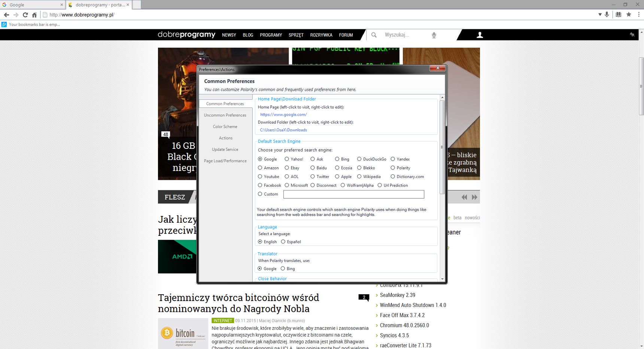The width and height of the screenshot is (644, 349).
Task: Visit the home page link google.com
Action: pos(283,115)
